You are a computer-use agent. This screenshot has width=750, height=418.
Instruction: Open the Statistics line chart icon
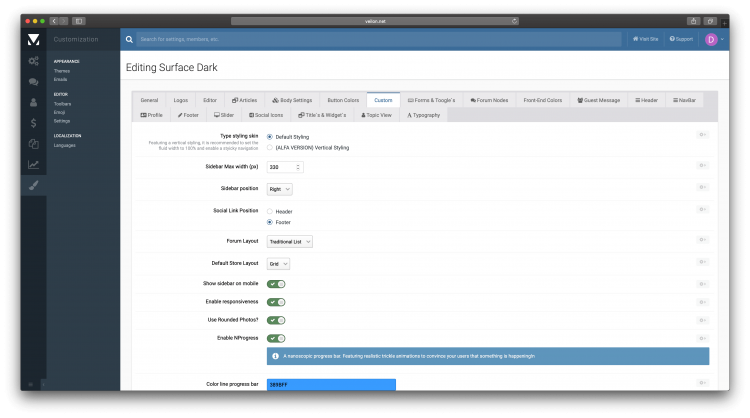pyautogui.click(x=33, y=165)
